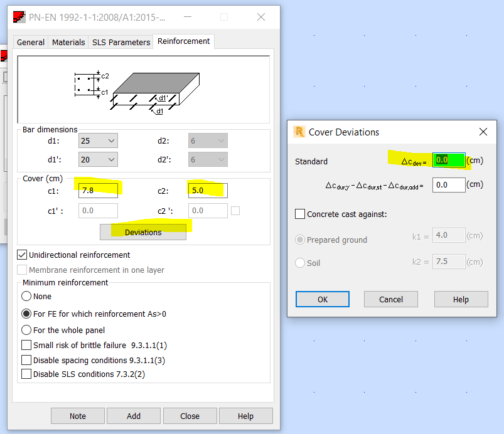Click the green highlighted deviation value field
This screenshot has width=504, height=434.
(449, 160)
